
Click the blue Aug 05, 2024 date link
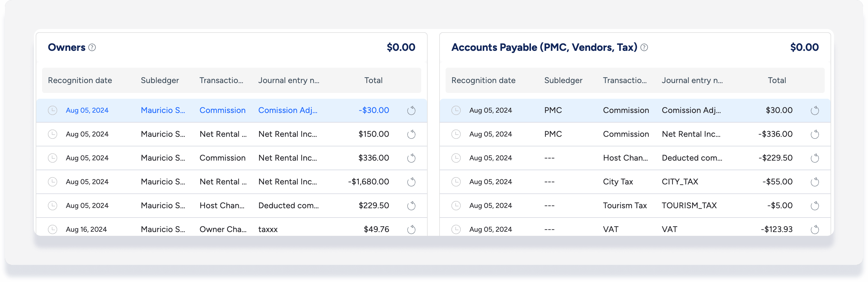[87, 110]
